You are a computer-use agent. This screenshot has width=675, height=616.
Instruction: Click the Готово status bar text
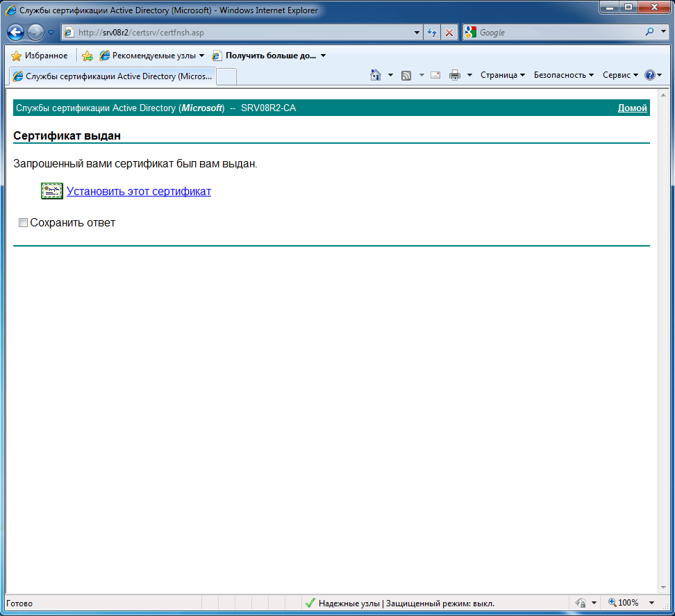19,603
